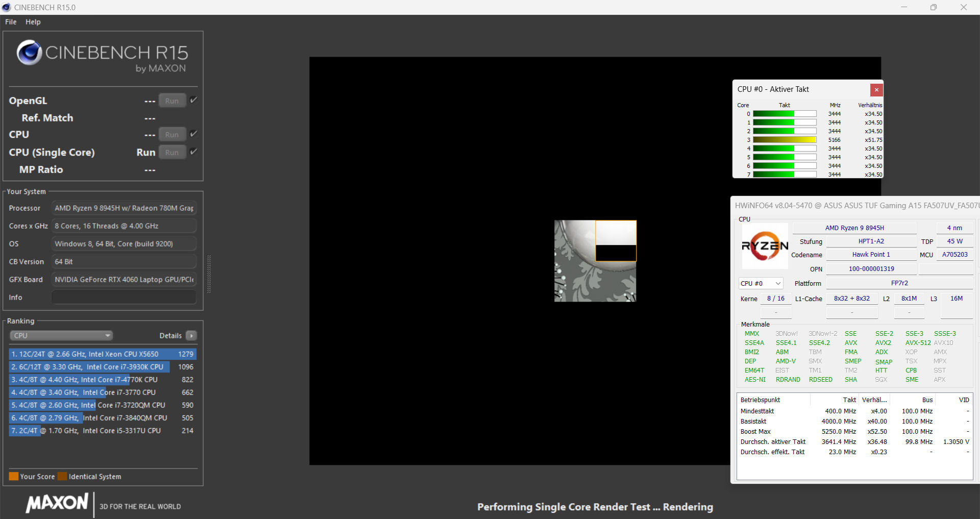Select ranking entry Intel Xeon CPU X5650
This screenshot has width=980, height=519.
tap(102, 354)
